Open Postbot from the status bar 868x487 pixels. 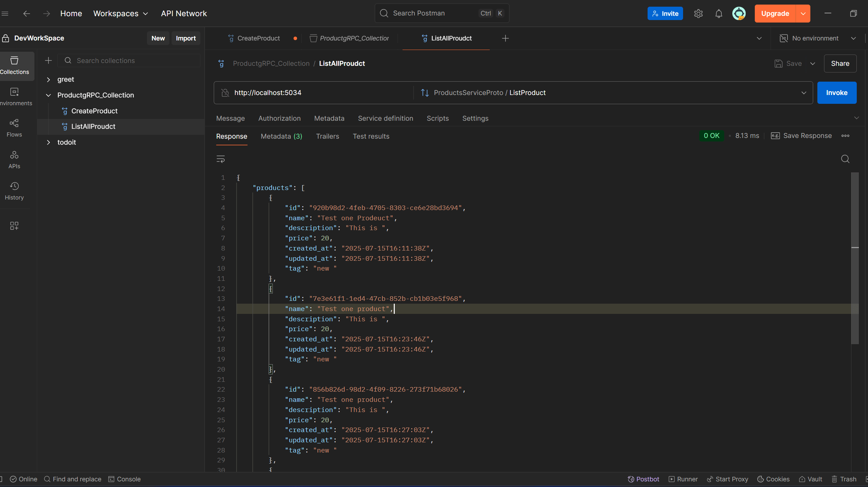click(x=643, y=479)
